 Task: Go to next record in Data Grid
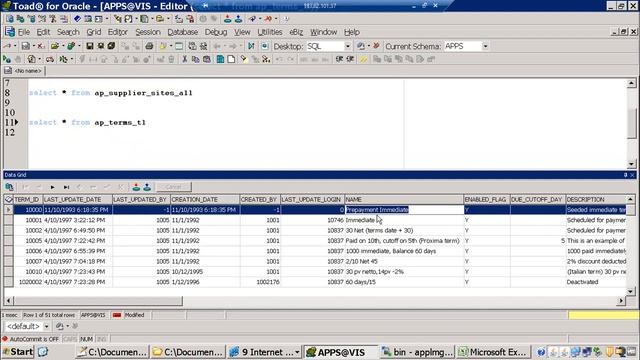[52, 187]
